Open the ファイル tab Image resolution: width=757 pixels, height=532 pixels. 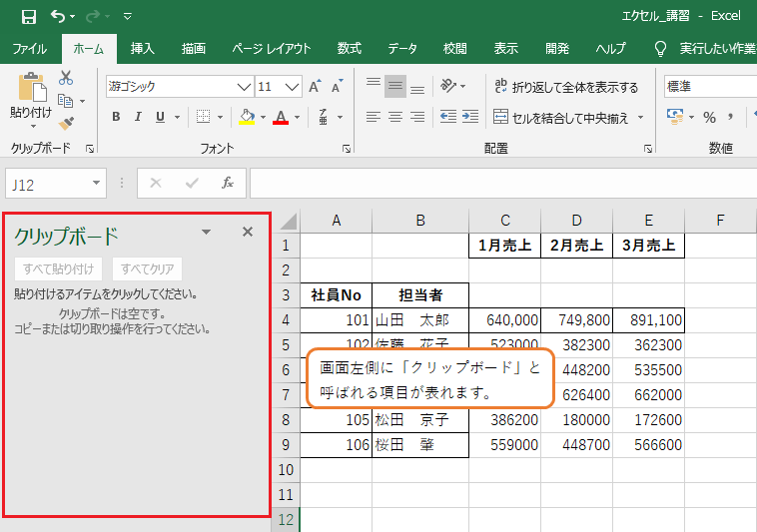pyautogui.click(x=30, y=49)
